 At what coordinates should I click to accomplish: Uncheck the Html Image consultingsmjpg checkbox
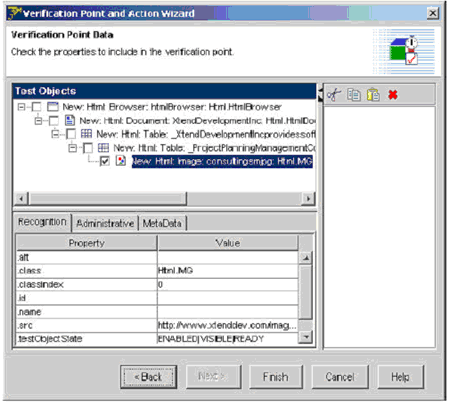[x=105, y=161]
